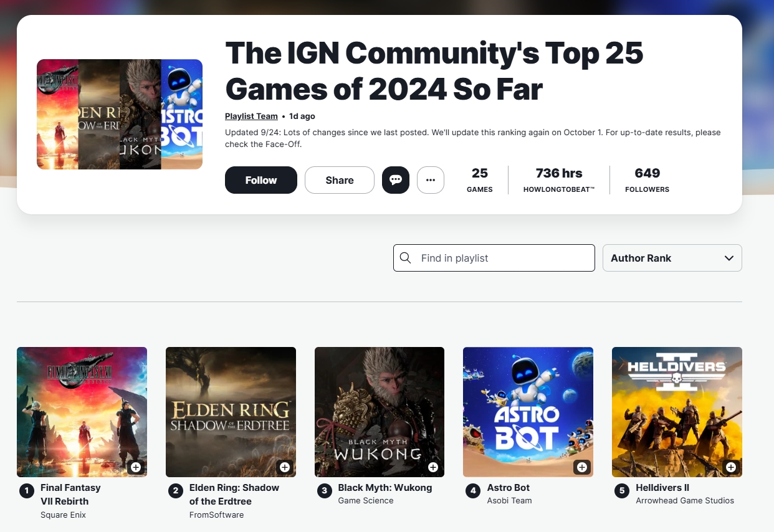Click the Updated 9/24 description text
Viewport: 774px width, 532px height.
pos(472,139)
